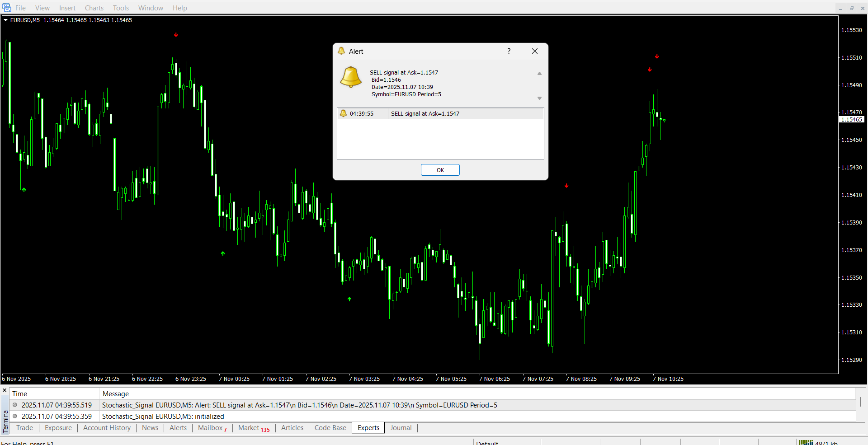
Task: Click icon beside the 'initialized' log entry
Action: click(15, 416)
